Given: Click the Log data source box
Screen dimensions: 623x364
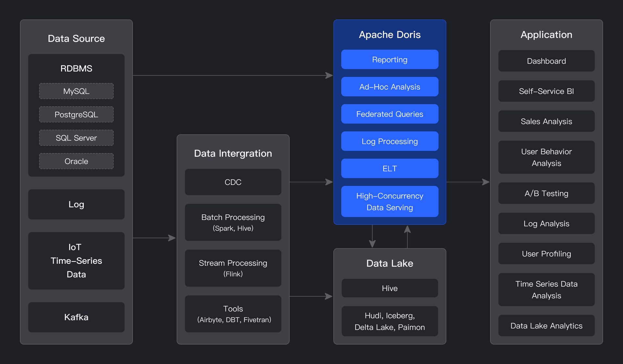Looking at the screenshot, I should tap(76, 204).
